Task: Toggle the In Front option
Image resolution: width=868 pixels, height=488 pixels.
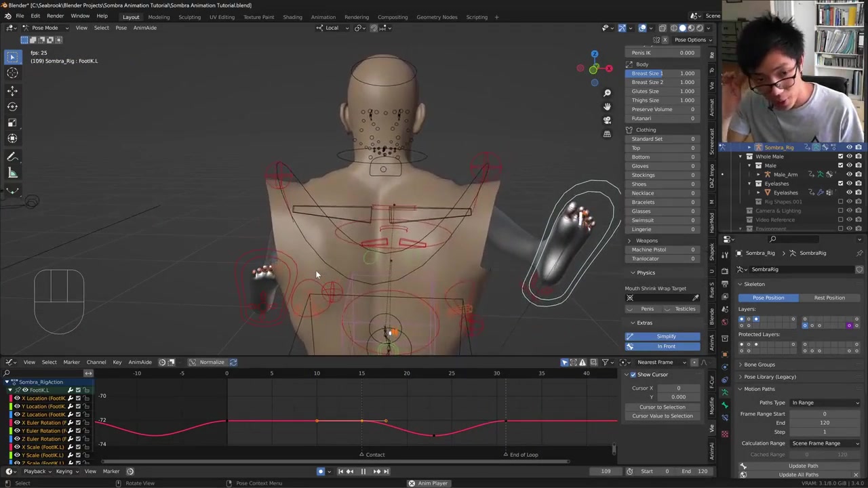Action: [666, 346]
